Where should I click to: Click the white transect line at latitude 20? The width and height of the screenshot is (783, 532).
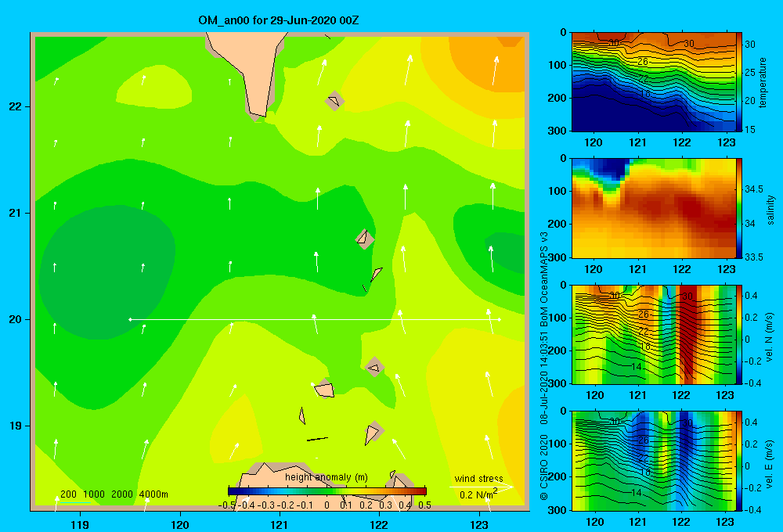click(x=315, y=319)
